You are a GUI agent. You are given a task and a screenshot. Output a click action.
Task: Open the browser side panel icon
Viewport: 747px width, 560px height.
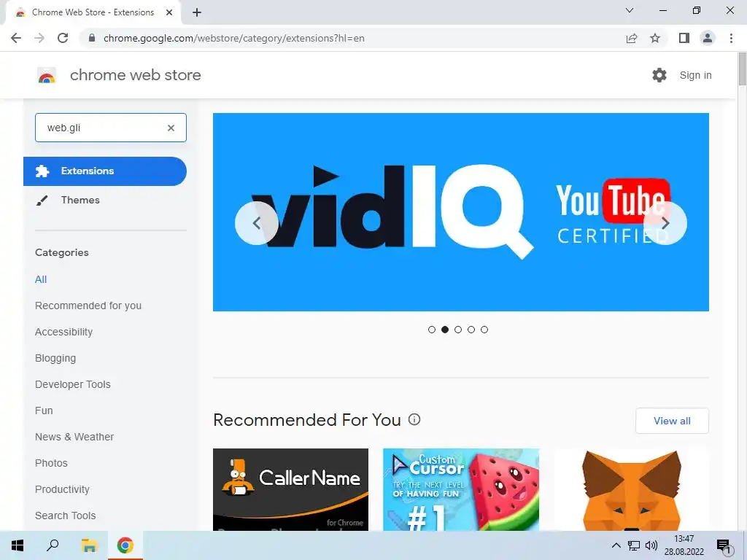684,38
